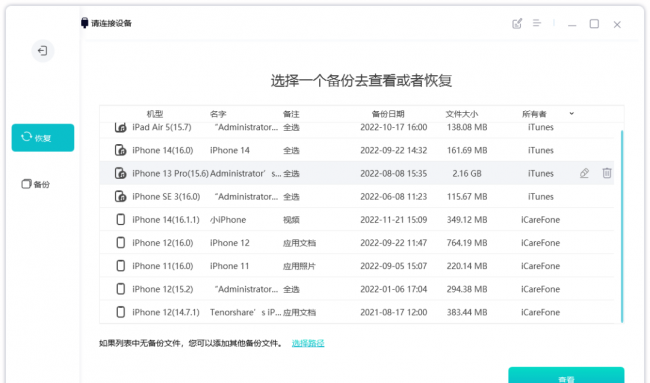
Task: Click the 机型 column header
Action: (155, 114)
